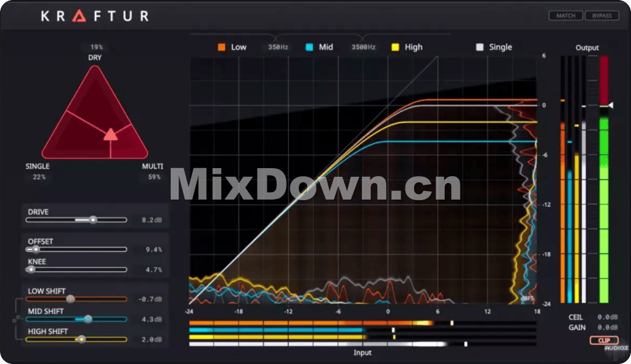Click the SINGLE 22% value
631x364 pixels.
[x=39, y=177]
